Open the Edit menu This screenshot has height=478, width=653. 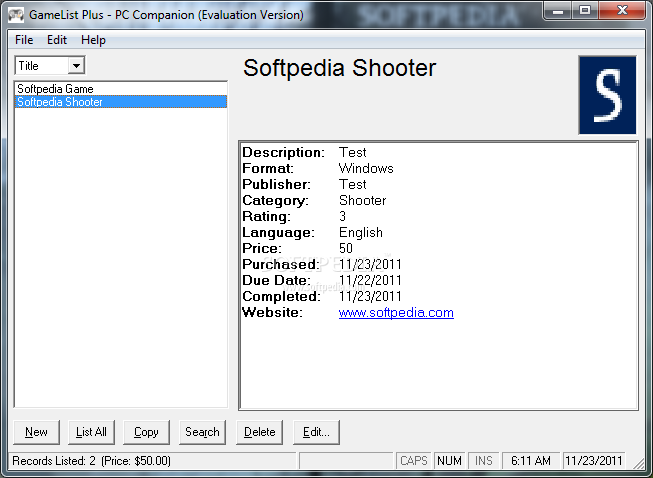tap(57, 40)
